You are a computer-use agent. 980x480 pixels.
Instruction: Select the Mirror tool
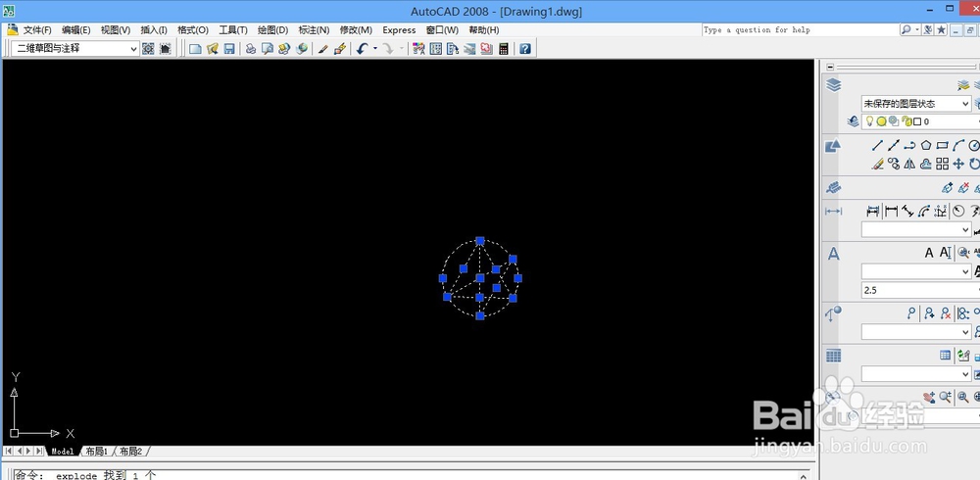pos(910,164)
